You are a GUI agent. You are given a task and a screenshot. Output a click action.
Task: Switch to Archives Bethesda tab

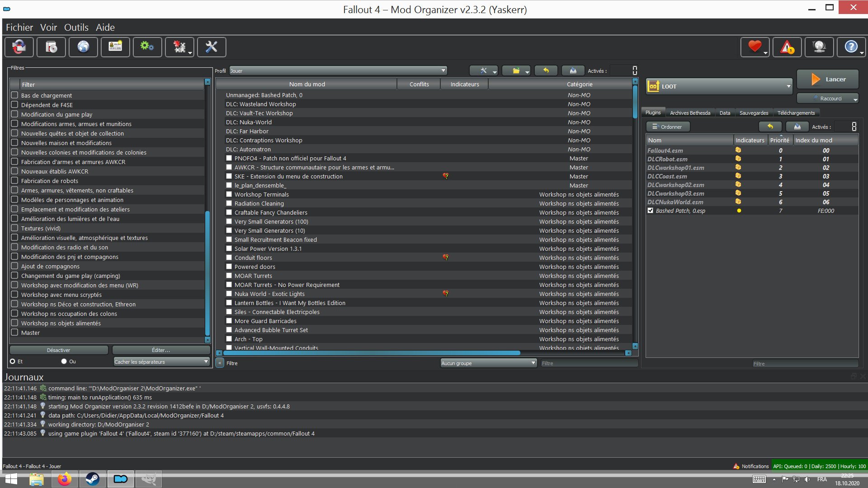tap(690, 113)
